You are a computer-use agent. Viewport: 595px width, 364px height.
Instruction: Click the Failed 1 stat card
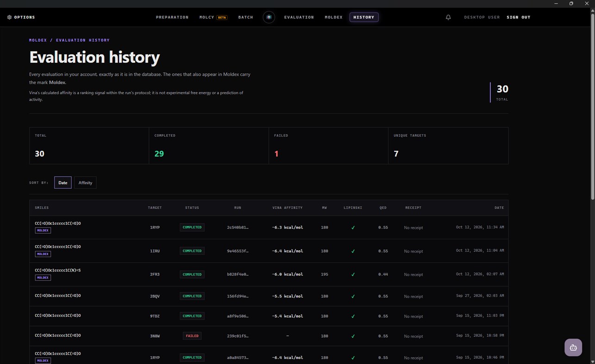328,146
